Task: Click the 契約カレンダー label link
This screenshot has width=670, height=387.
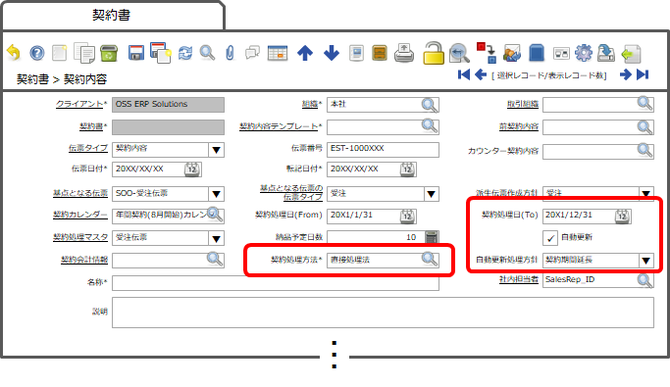Action: tap(80, 215)
